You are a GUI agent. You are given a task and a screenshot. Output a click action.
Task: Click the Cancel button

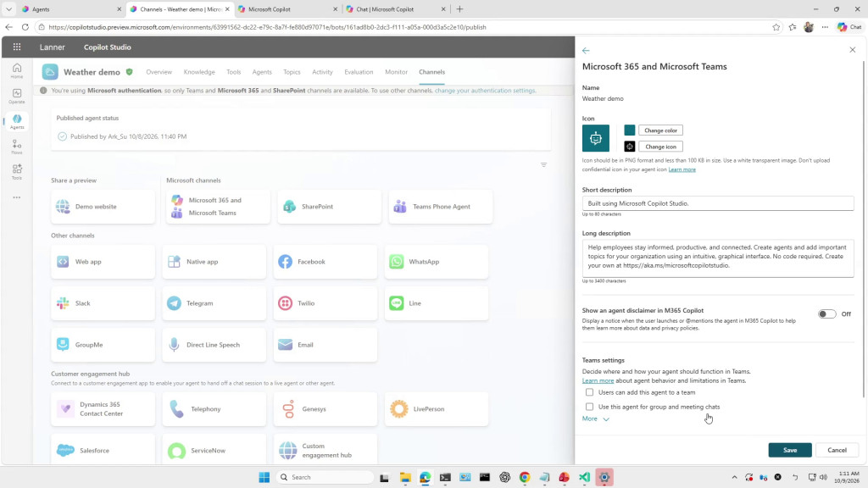click(837, 450)
